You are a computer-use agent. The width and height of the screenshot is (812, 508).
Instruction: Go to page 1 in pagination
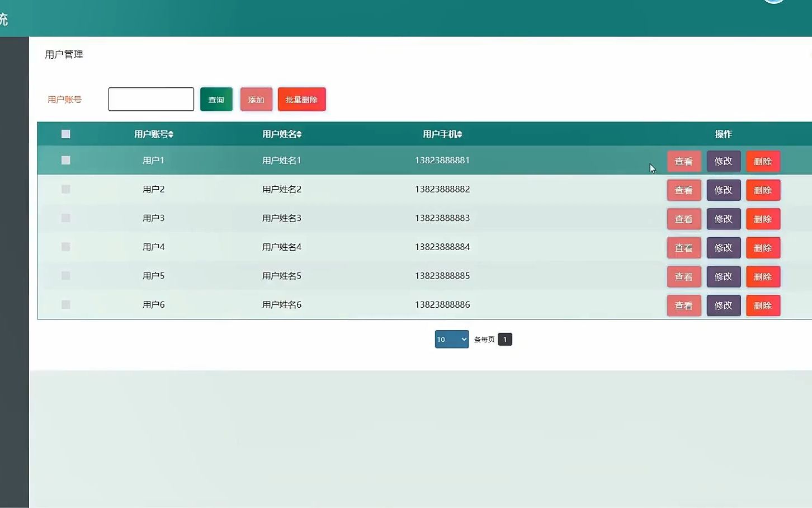[x=505, y=339]
